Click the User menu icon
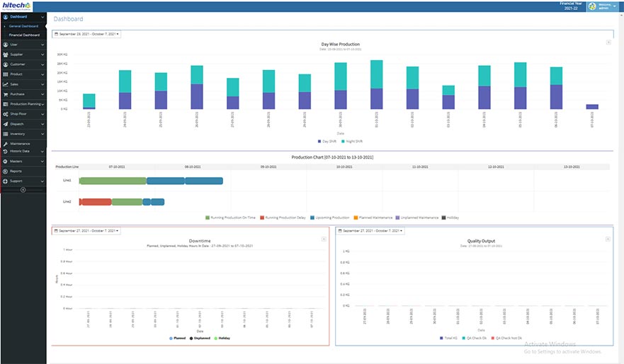 pos(6,45)
